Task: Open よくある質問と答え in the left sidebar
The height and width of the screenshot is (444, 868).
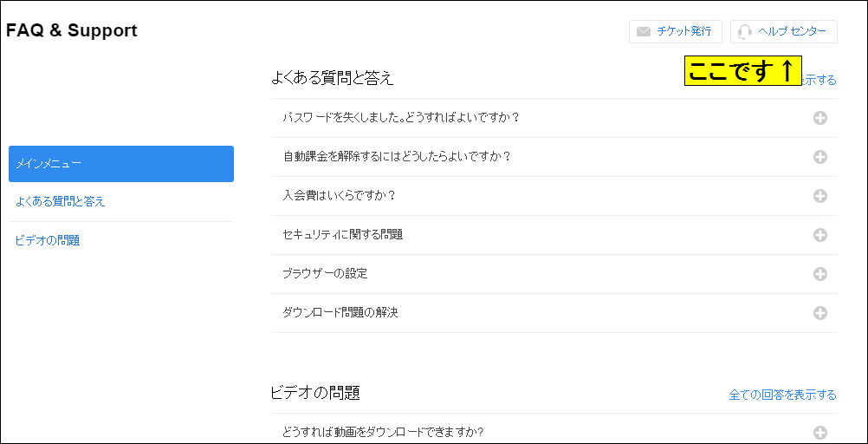Action: click(61, 201)
